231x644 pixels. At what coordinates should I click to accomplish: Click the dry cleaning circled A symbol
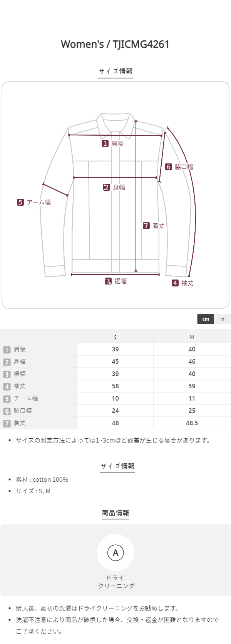[115, 553]
